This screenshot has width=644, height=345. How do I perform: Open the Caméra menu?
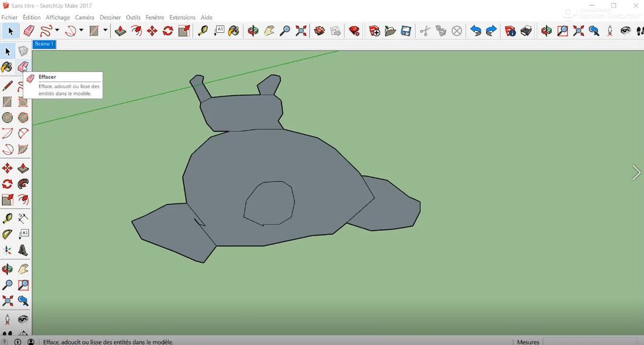[x=85, y=17]
